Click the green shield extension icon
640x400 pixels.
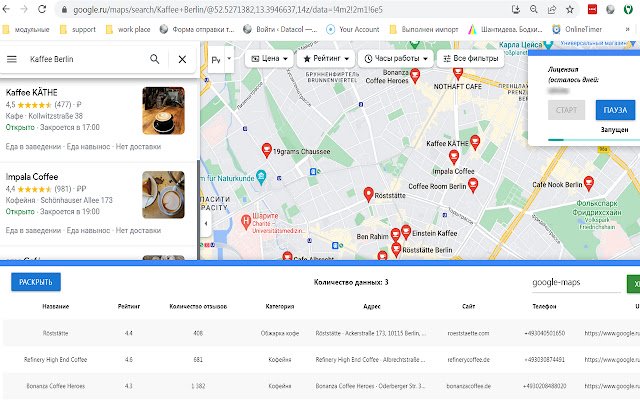pyautogui.click(x=628, y=9)
